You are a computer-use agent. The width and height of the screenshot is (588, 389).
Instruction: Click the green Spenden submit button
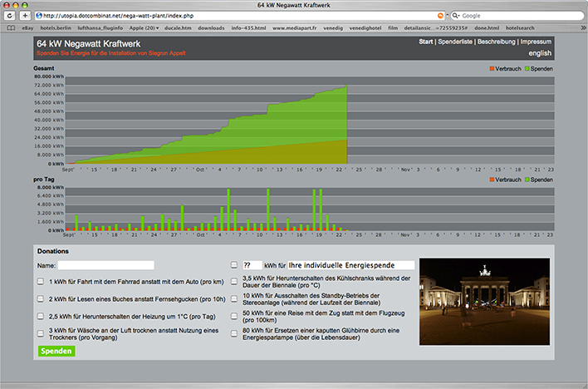(56, 351)
